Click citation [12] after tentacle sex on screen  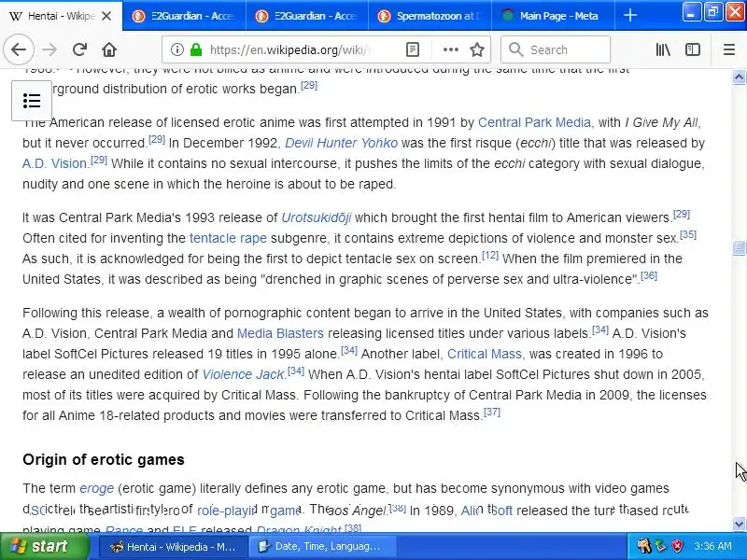coord(490,255)
